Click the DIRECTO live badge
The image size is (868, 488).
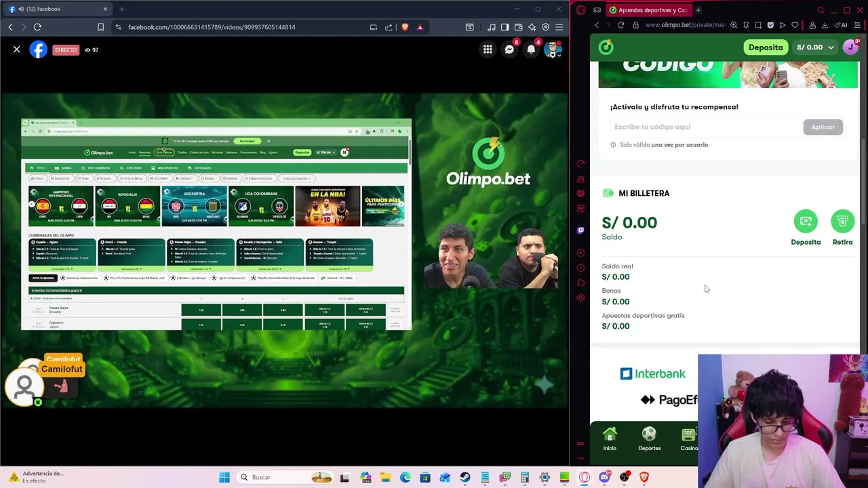tap(66, 49)
